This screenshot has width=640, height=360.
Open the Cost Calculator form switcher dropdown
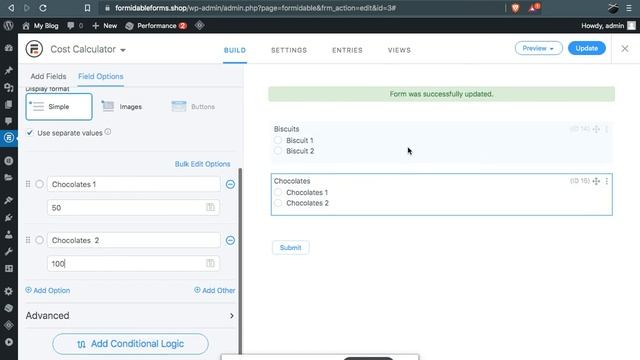[88, 49]
